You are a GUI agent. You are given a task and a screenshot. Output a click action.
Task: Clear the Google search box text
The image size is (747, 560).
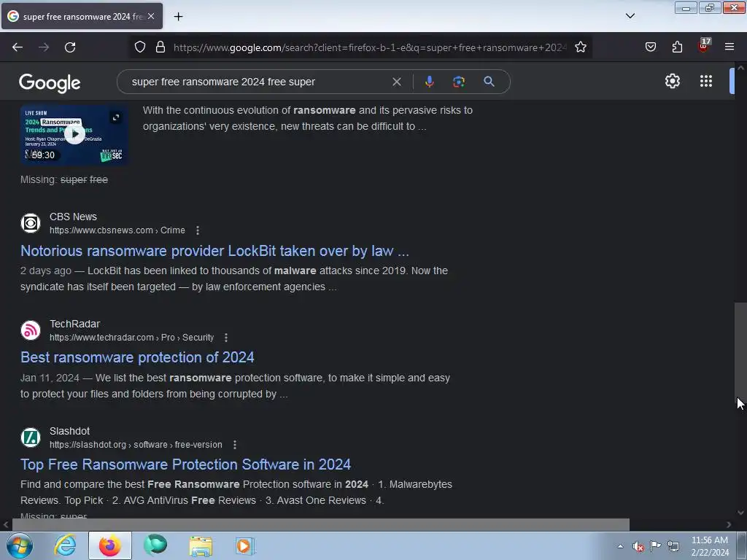pyautogui.click(x=396, y=82)
